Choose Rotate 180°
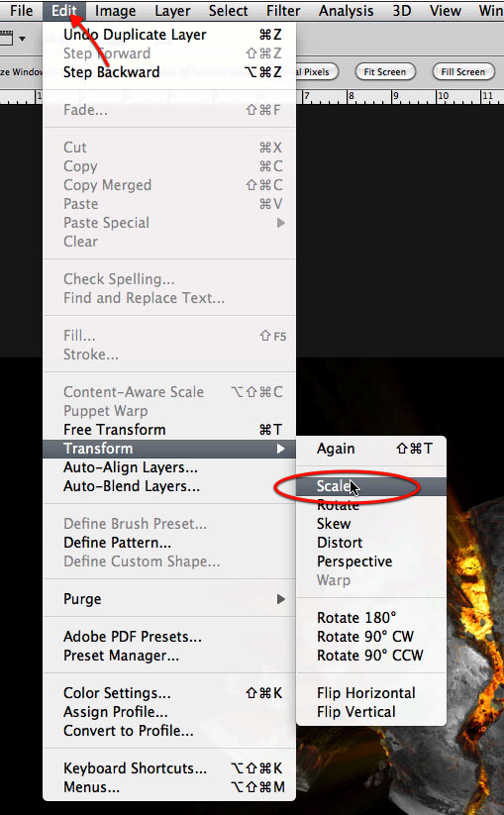 (x=371, y=618)
